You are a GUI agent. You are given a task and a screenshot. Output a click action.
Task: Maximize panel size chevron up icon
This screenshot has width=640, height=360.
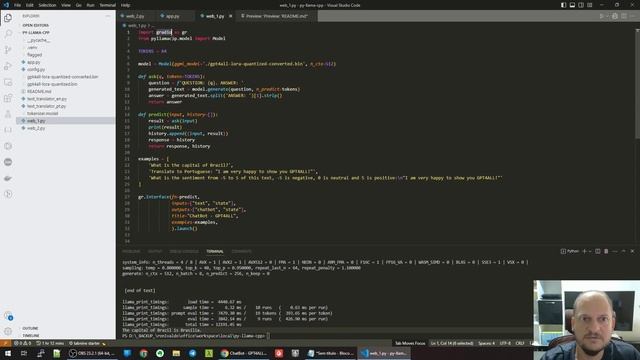(x=624, y=251)
